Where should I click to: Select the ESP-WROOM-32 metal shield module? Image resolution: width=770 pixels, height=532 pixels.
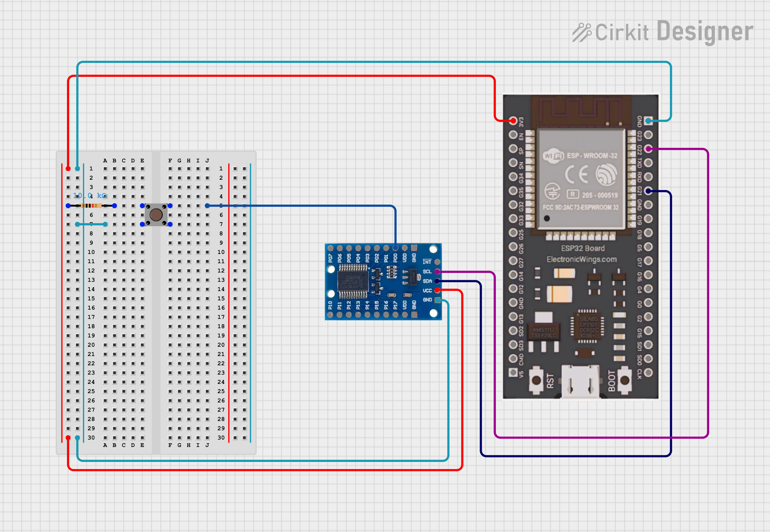coord(581,179)
